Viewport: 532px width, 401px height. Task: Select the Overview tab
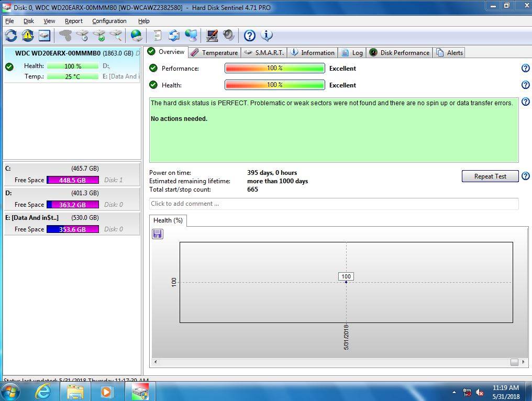tap(166, 52)
